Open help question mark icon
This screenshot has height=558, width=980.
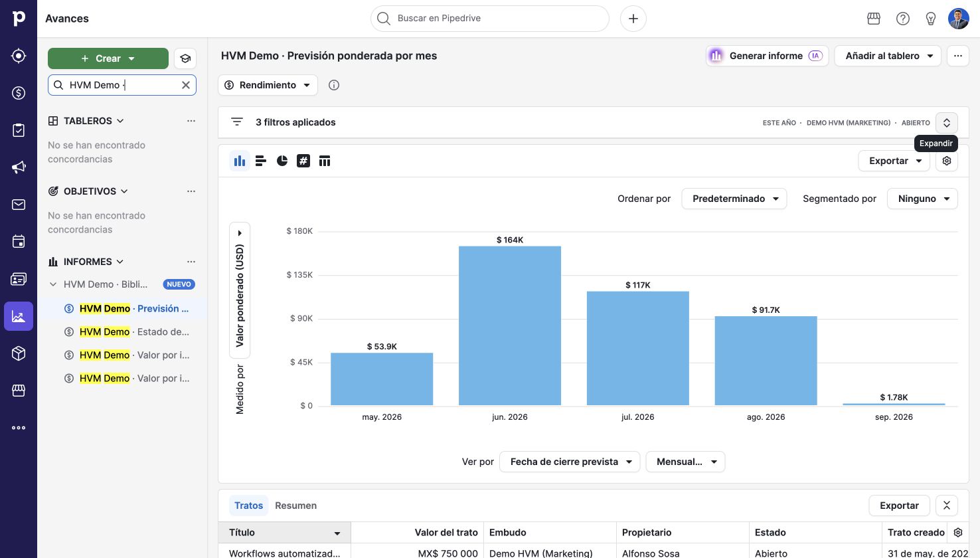903,19
